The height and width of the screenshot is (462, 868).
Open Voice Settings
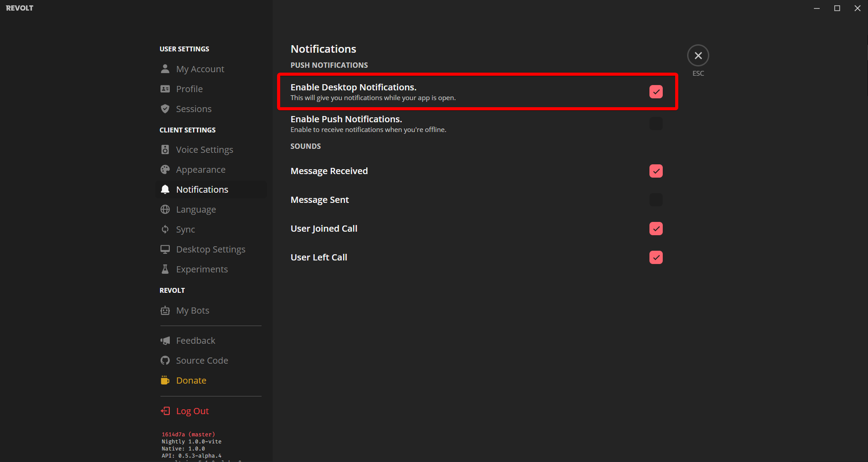click(x=211, y=149)
